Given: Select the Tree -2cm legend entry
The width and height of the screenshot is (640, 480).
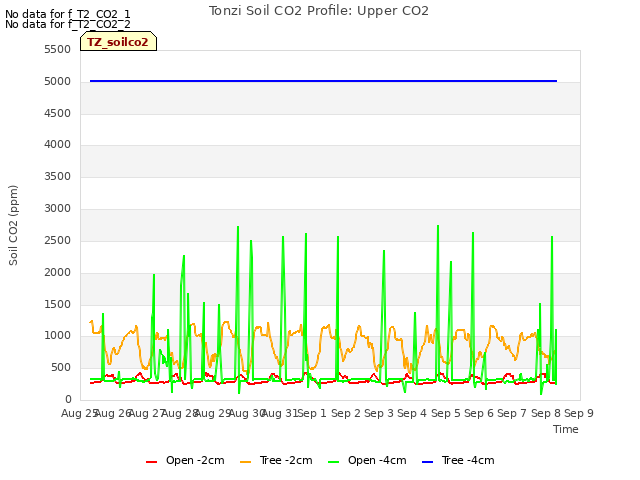Looking at the screenshot, I should point(276,460).
